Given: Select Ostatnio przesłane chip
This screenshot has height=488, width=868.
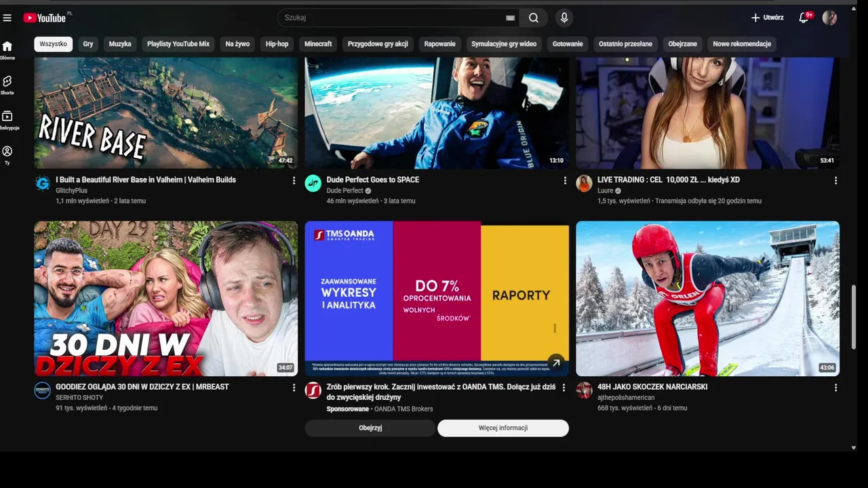Looking at the screenshot, I should click(625, 44).
